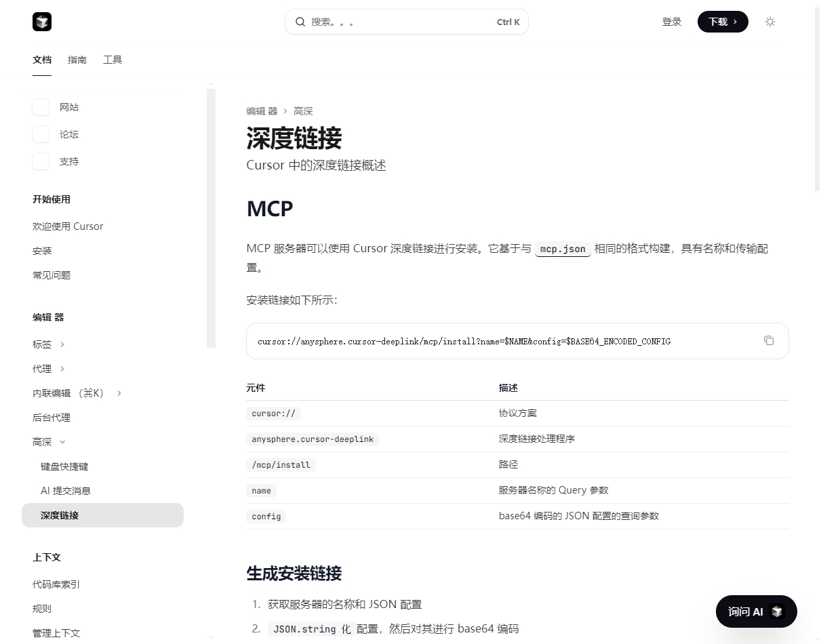
Task: Click the search magnifier icon
Action: coord(300,22)
